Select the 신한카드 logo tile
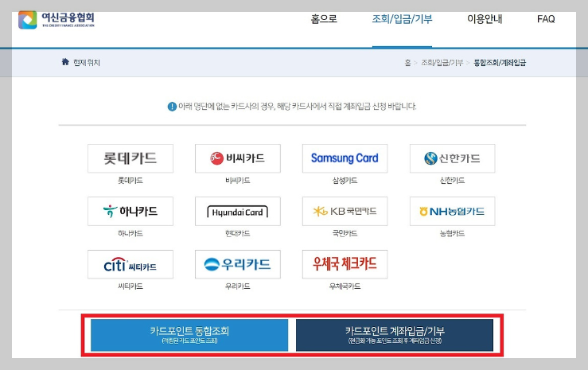The height and width of the screenshot is (370, 588). 452,158
